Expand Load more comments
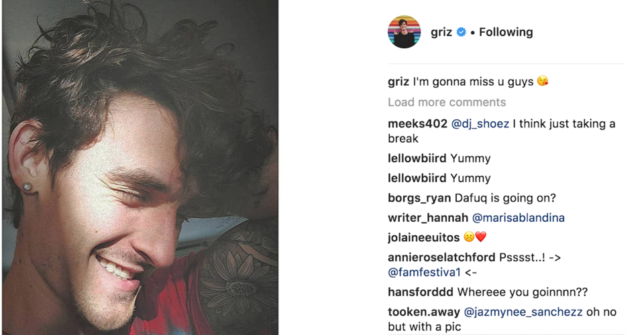The height and width of the screenshot is (335, 644). coord(446,103)
